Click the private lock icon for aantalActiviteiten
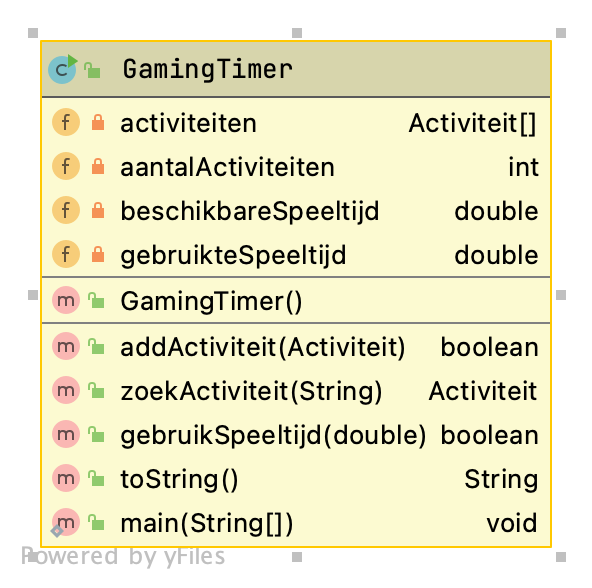 98,167
